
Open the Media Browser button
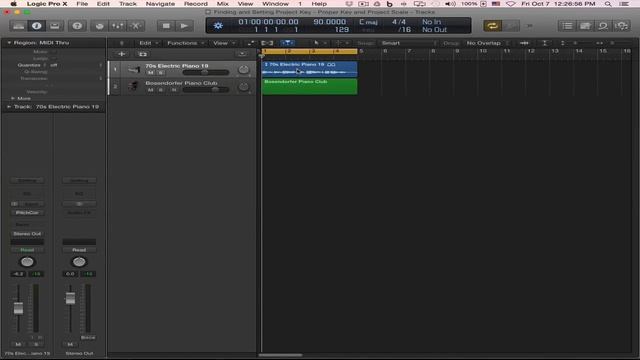(x=621, y=26)
